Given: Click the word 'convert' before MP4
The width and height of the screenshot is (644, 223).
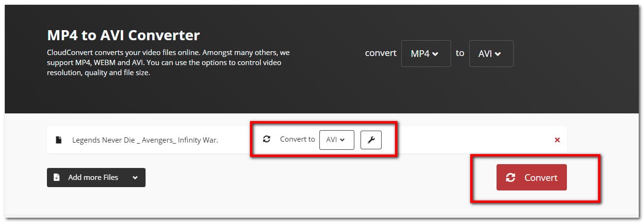Looking at the screenshot, I should (381, 53).
